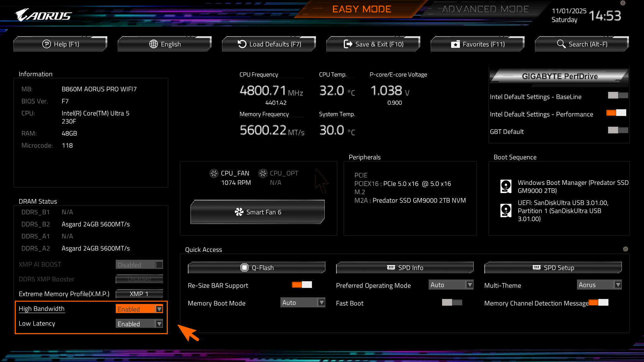Click the XMP 1 profile field
Screen dimensions: 644x362
point(139,294)
